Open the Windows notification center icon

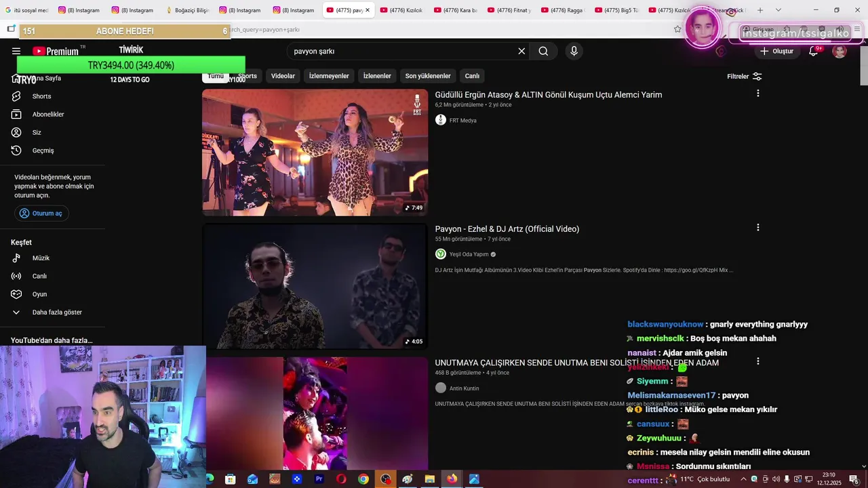coord(854,479)
